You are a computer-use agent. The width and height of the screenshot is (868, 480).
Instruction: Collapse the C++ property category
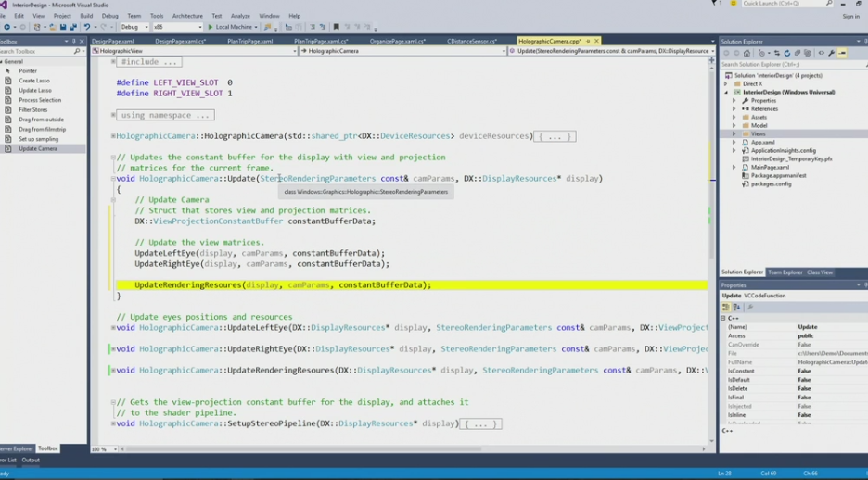click(725, 318)
